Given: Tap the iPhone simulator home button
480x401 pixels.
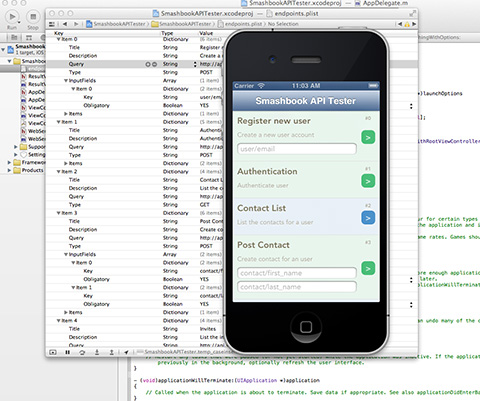Looking at the screenshot, I should click(306, 327).
